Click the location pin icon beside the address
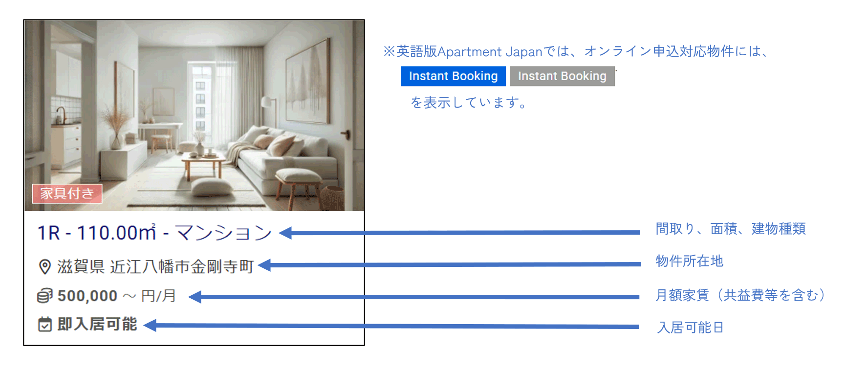 (x=44, y=267)
